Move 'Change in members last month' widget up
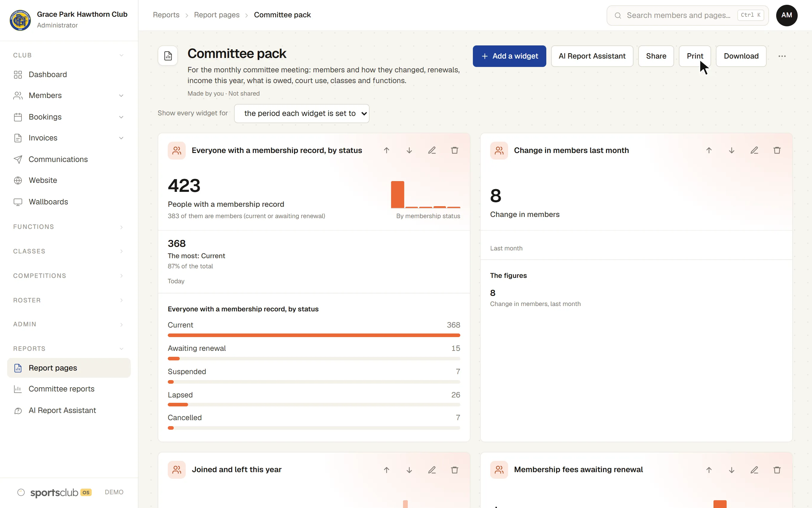The width and height of the screenshot is (812, 508). click(709, 150)
